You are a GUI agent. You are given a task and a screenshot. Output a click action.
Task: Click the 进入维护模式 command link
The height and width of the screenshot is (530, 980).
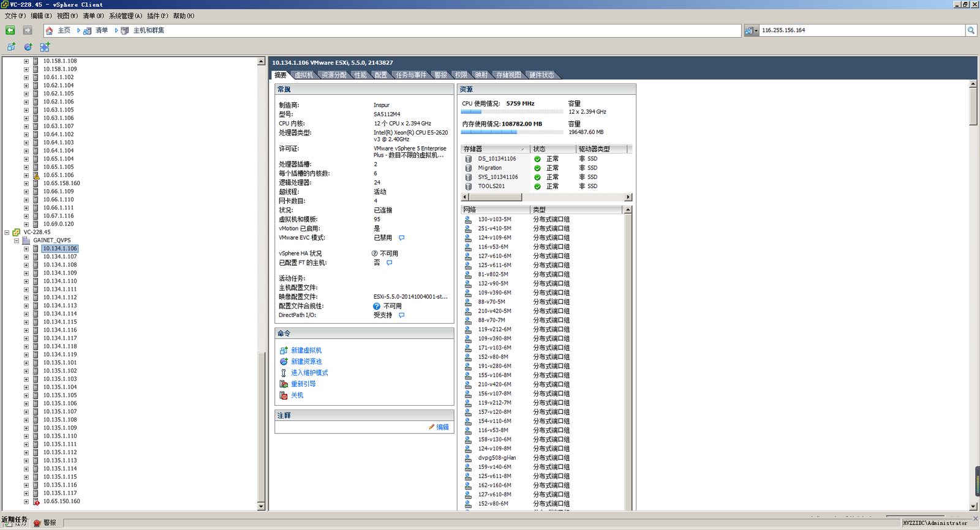pos(309,373)
